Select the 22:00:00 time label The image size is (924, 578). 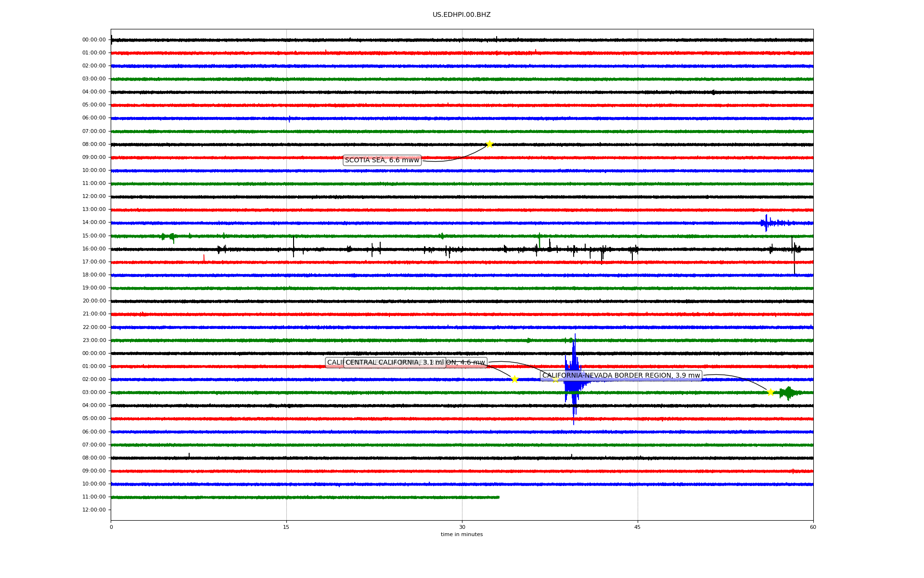[x=94, y=328]
